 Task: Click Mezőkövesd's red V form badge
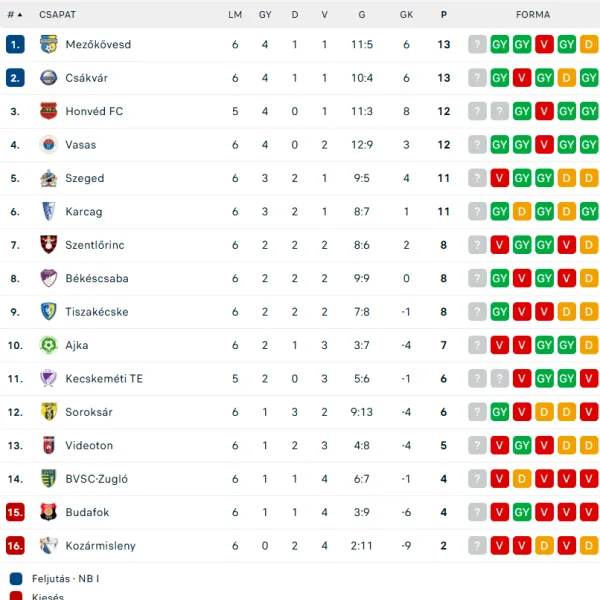(544, 44)
